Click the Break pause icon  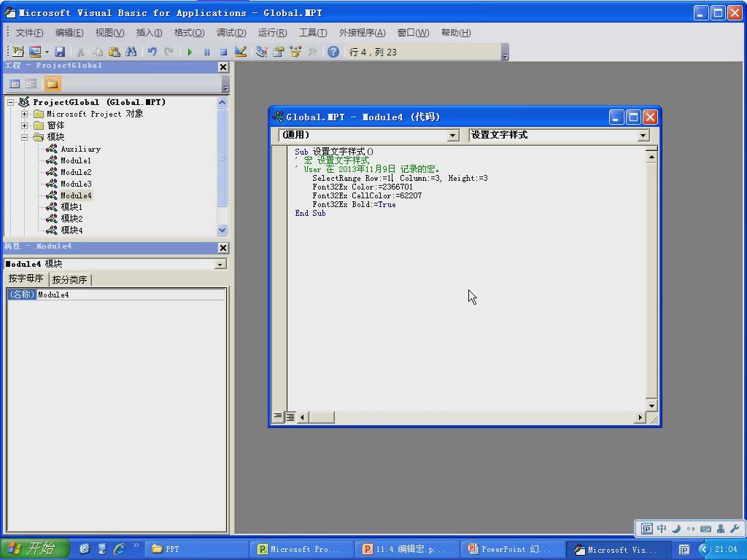[206, 52]
